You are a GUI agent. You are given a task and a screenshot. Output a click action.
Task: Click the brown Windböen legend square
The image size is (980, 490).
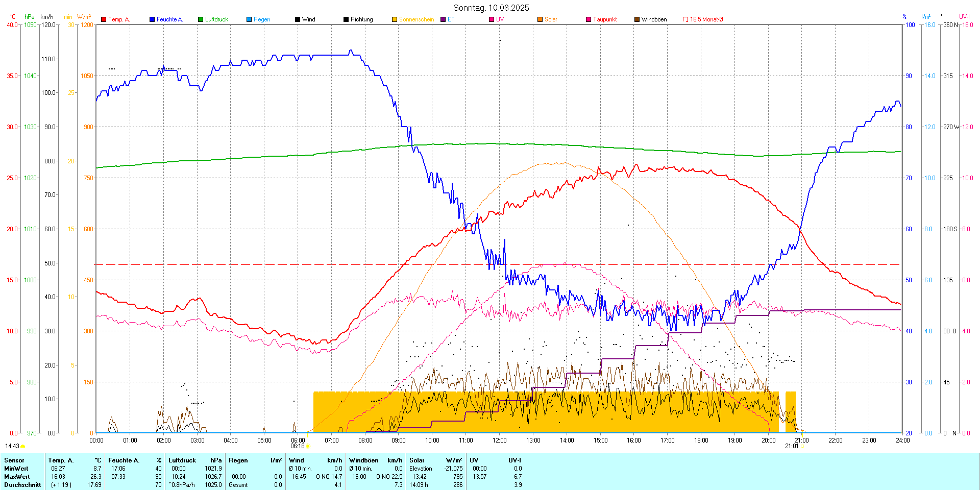[637, 19]
